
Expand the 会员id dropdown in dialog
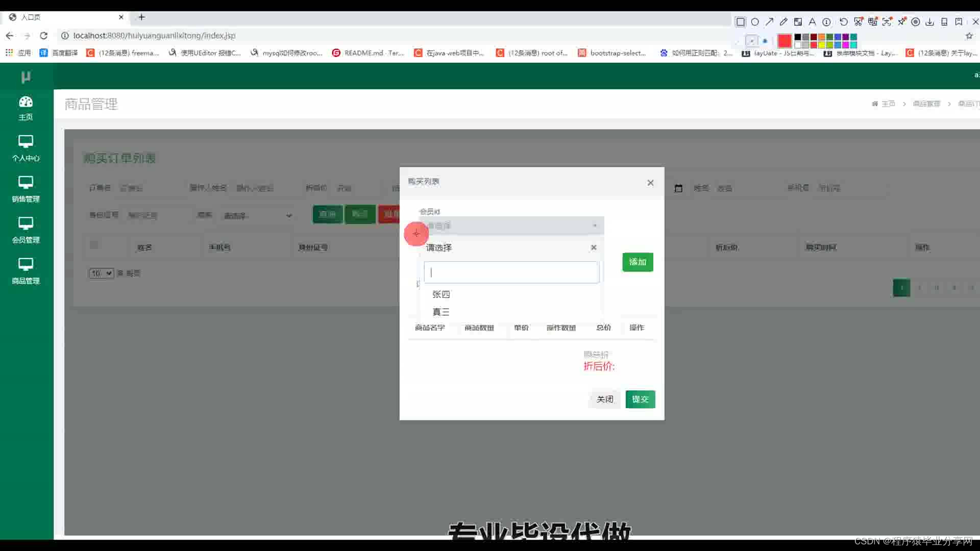tap(511, 226)
